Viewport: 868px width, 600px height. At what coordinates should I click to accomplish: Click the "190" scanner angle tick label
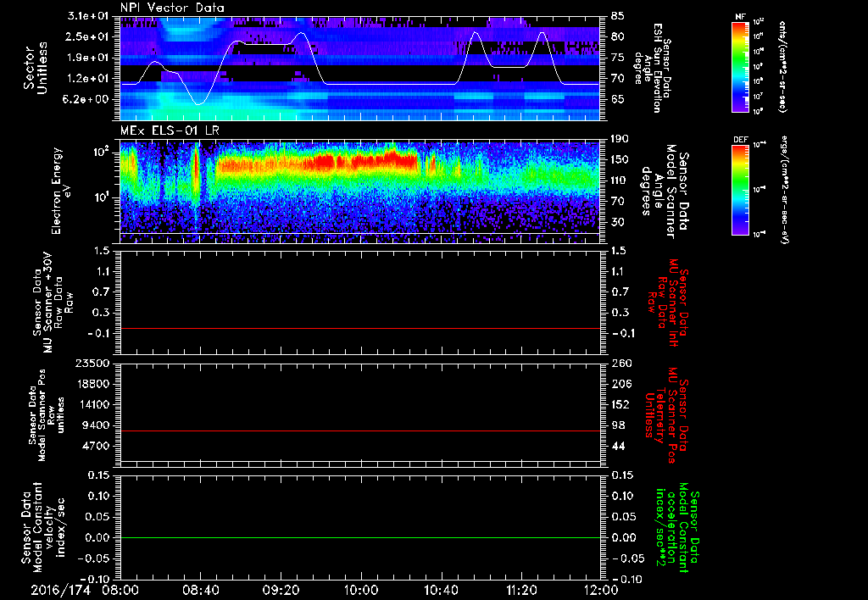pos(620,139)
